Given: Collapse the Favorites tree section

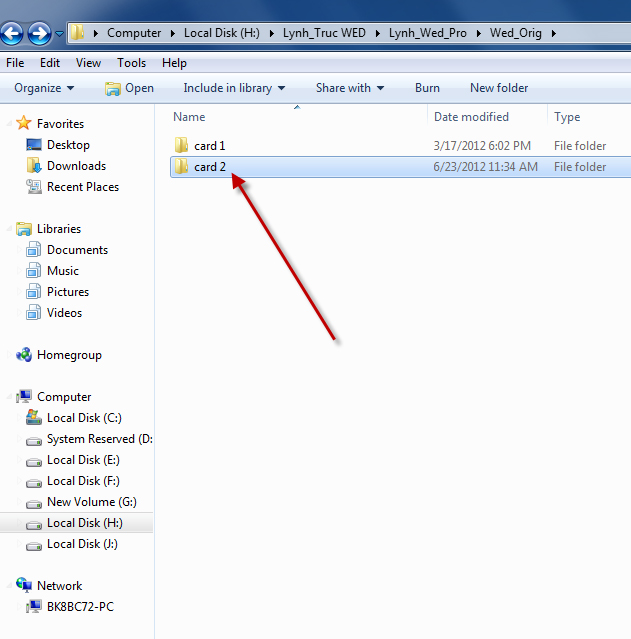Looking at the screenshot, I should (x=9, y=123).
